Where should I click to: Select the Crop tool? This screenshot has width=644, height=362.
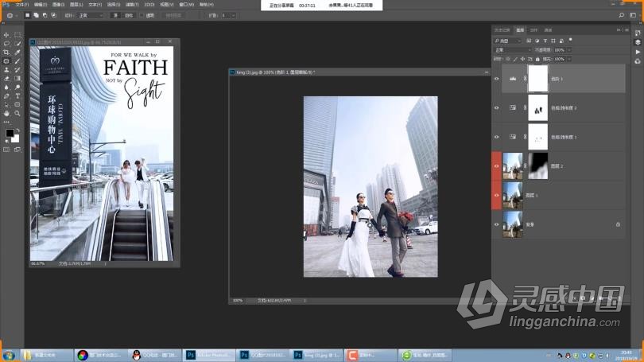pyautogui.click(x=6, y=53)
